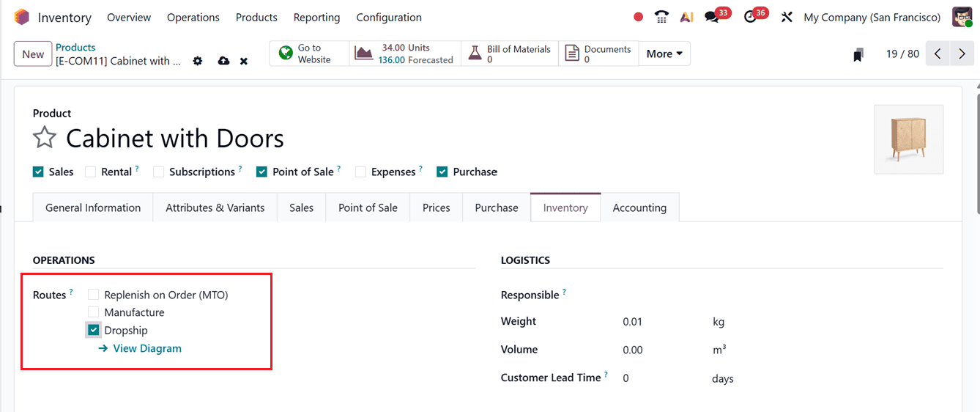Open Bill of Materials stat button
Image resolution: width=980 pixels, height=412 pixels.
click(x=509, y=54)
